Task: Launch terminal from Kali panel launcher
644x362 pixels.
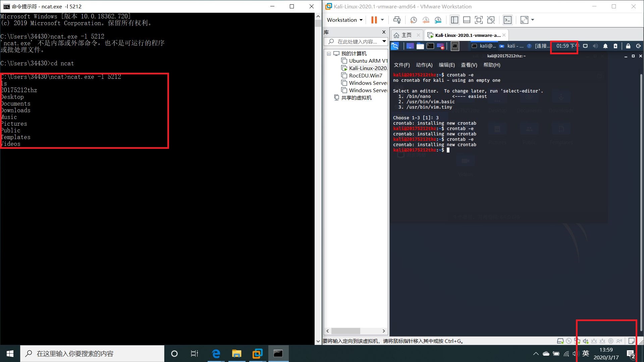Action: click(430, 46)
